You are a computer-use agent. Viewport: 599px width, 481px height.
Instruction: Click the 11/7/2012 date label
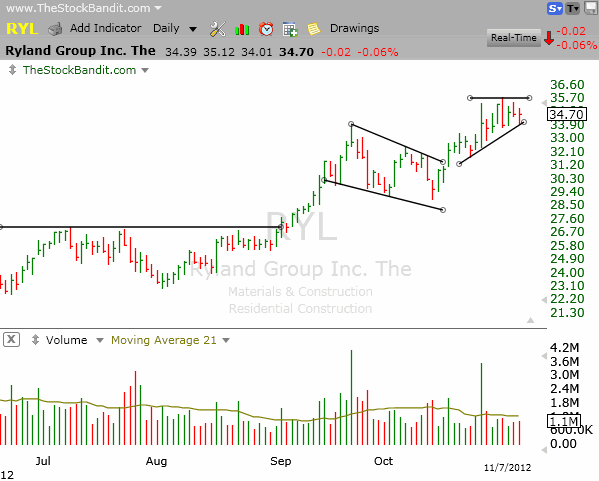(x=507, y=467)
